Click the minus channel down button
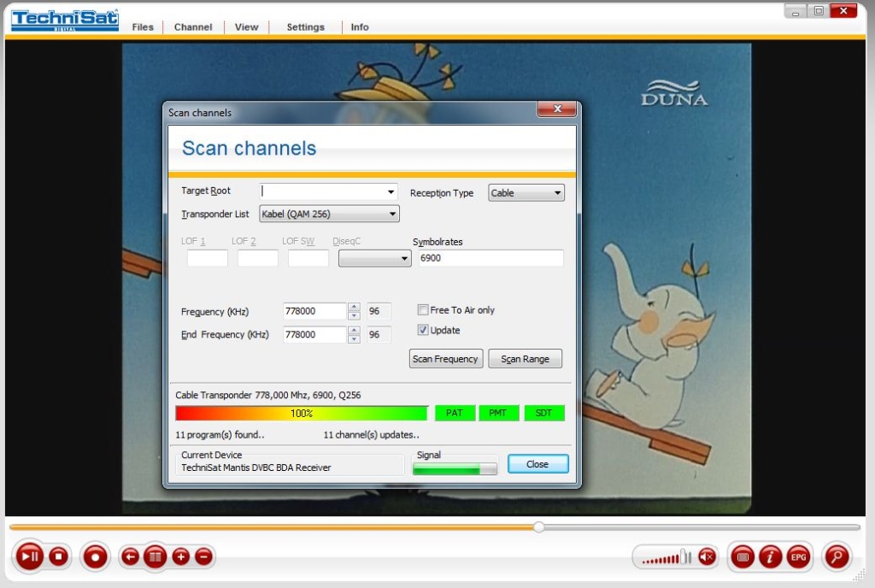Image resolution: width=875 pixels, height=588 pixels. (x=203, y=556)
